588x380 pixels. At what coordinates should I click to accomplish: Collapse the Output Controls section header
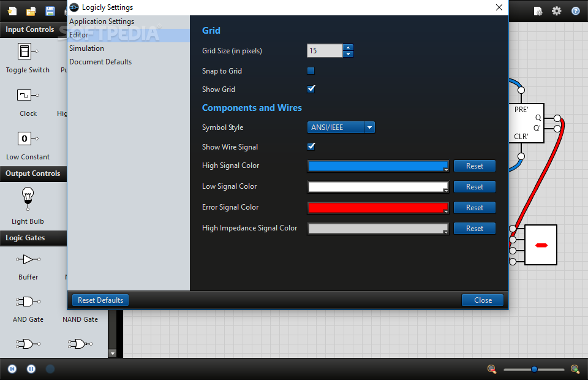33,173
